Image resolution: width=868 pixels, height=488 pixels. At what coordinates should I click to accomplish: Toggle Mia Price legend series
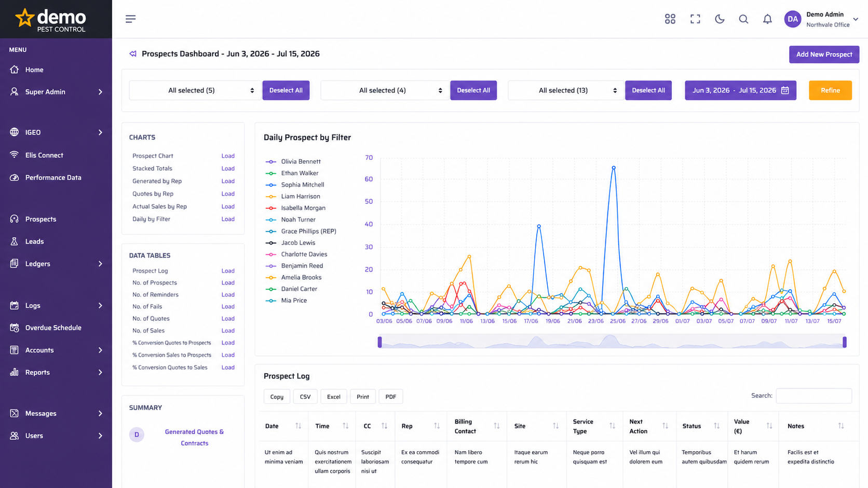point(286,301)
